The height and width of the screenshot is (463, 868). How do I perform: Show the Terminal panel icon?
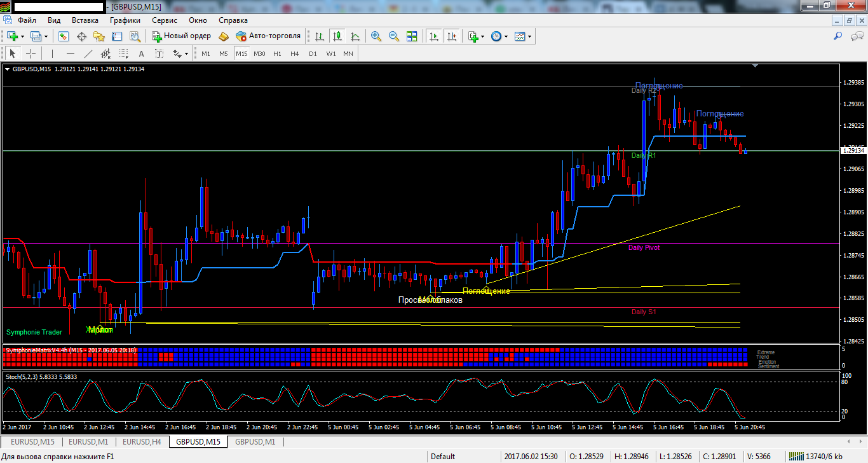tap(116, 36)
